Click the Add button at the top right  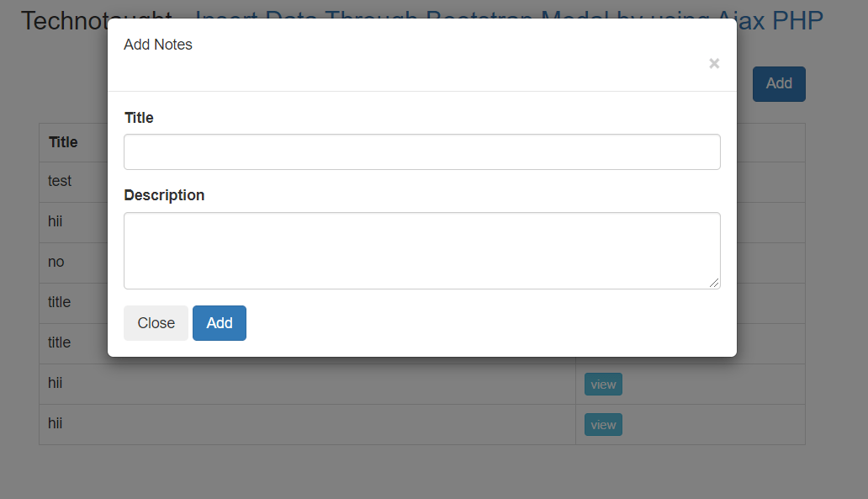[x=778, y=83]
